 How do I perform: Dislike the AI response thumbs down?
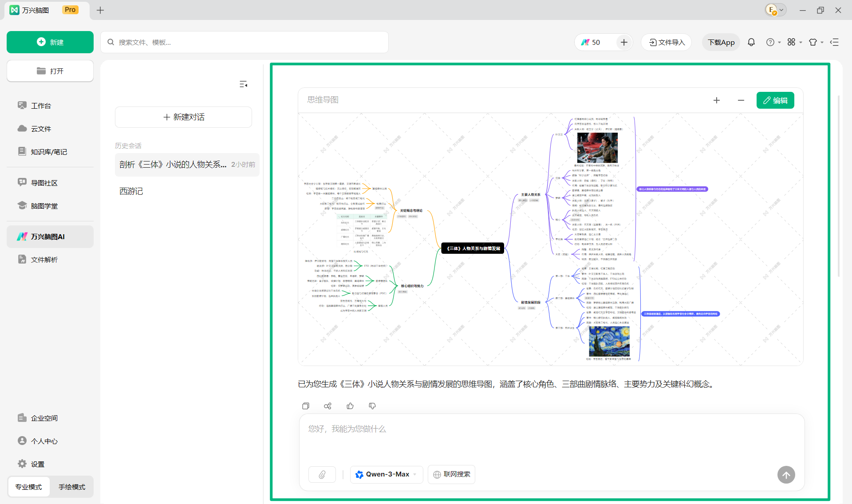tap(372, 406)
